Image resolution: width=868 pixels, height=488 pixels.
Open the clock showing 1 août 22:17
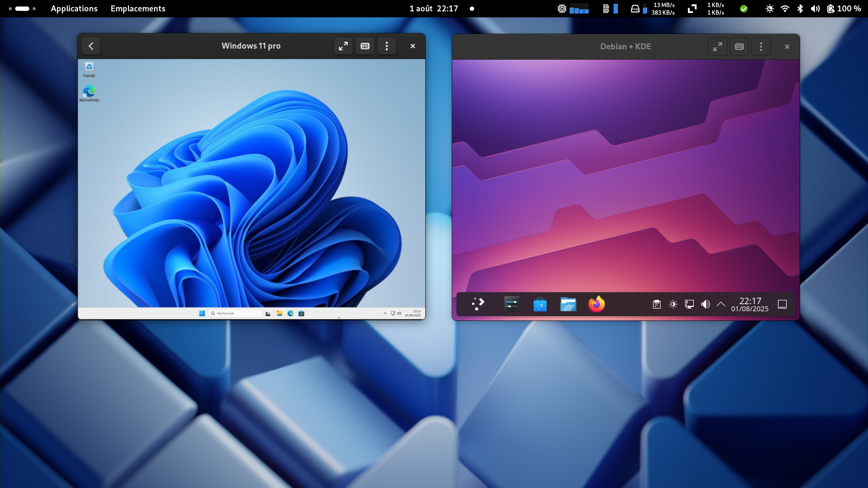tap(434, 9)
